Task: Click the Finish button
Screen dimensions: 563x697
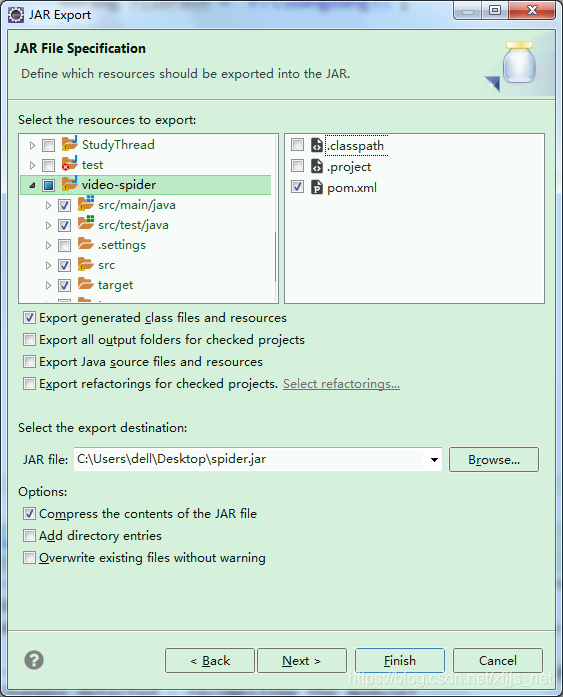Action: [399, 661]
